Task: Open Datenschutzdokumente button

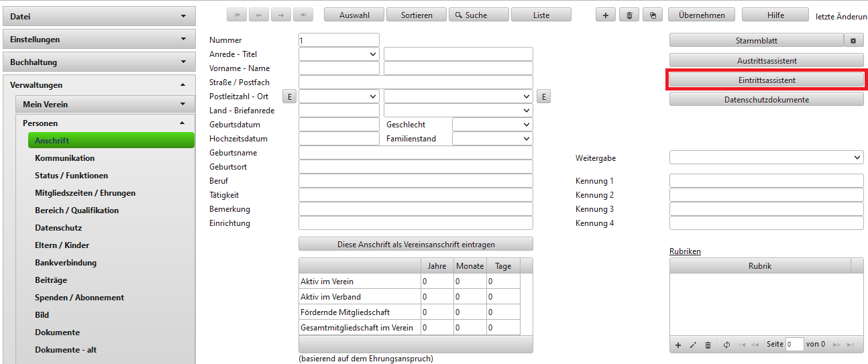Action: pyautogui.click(x=766, y=99)
